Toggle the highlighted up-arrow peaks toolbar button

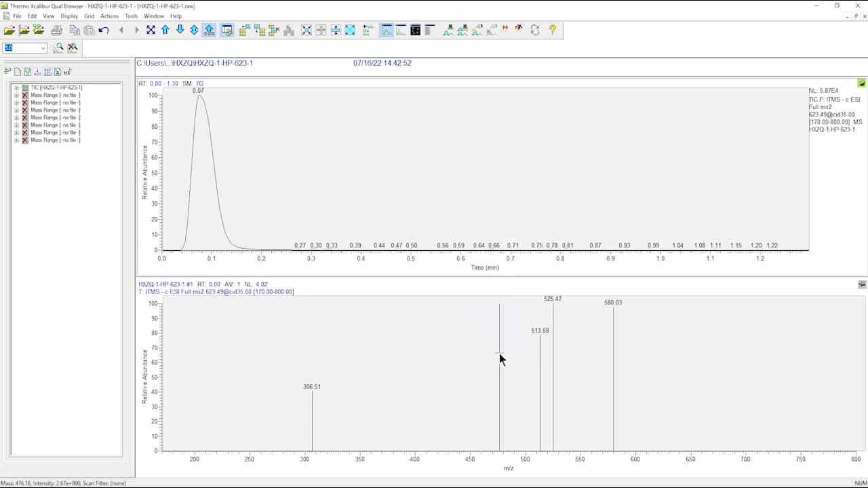click(x=209, y=30)
